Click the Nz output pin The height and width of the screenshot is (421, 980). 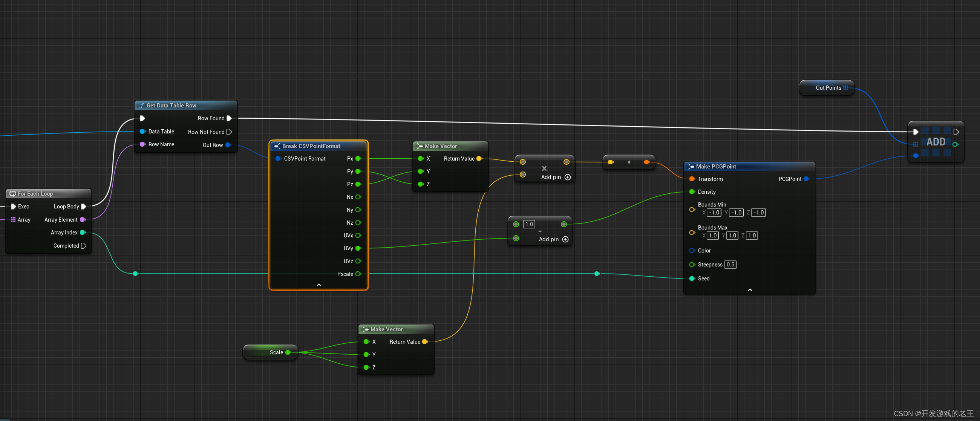pos(358,222)
